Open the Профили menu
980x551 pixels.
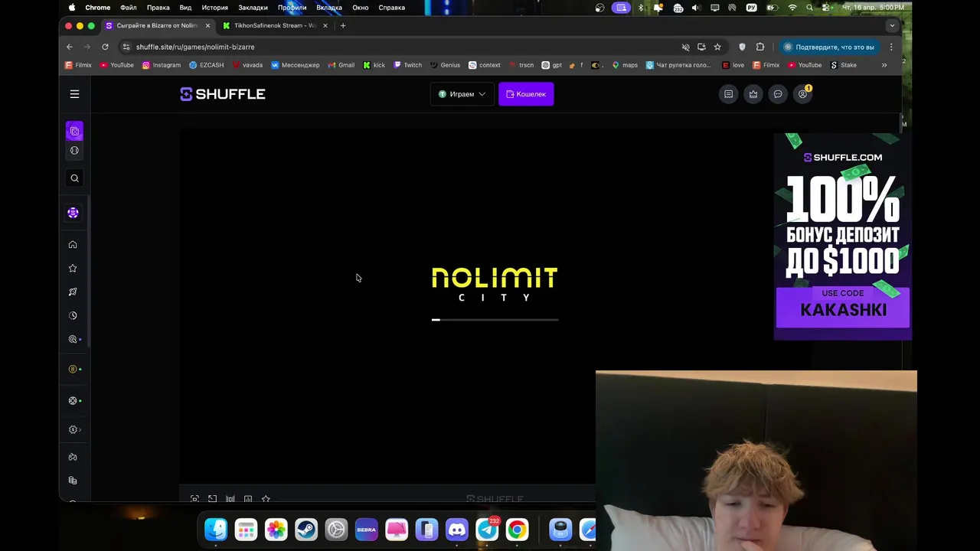click(x=292, y=8)
